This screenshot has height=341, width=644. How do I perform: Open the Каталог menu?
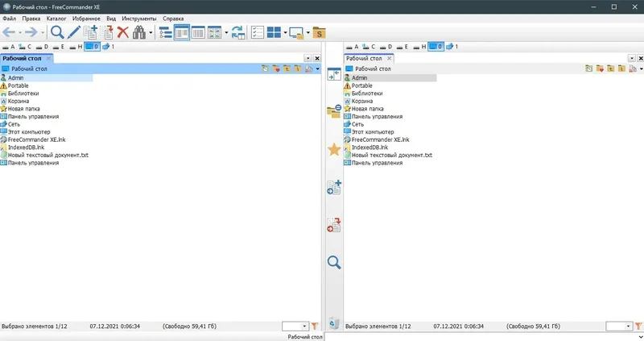pos(56,19)
